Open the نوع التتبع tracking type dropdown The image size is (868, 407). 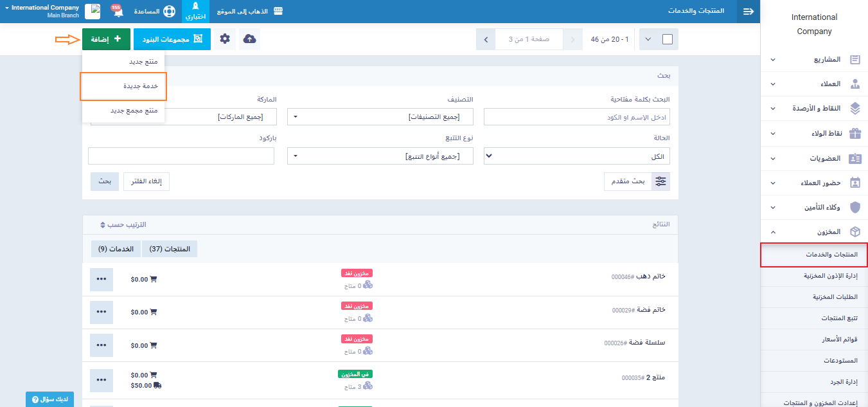380,156
